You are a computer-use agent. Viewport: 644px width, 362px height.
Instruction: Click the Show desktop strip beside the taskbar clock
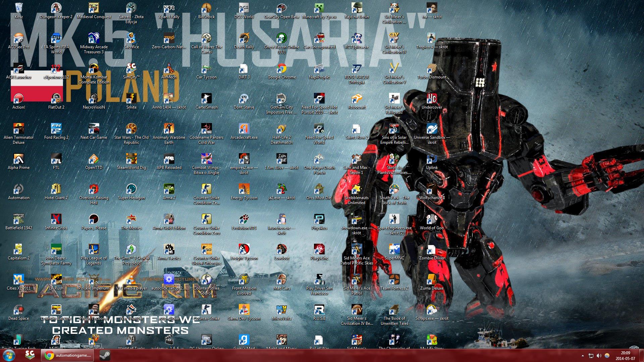(x=641, y=356)
